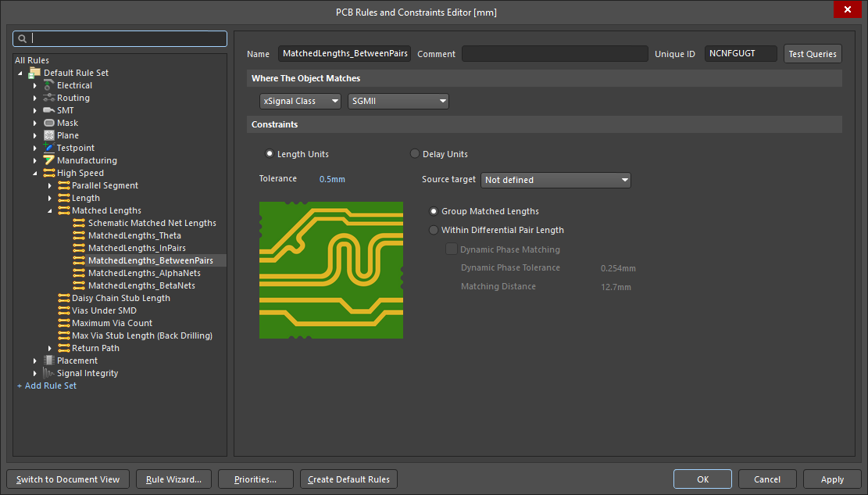Click the matched lengths PCB preview image
868x495 pixels.
[331, 270]
